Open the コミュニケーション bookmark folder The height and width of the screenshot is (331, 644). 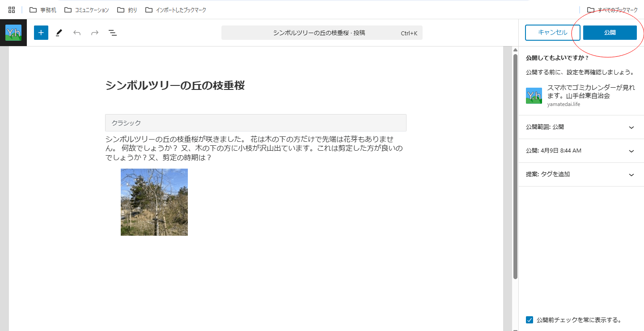(x=87, y=10)
